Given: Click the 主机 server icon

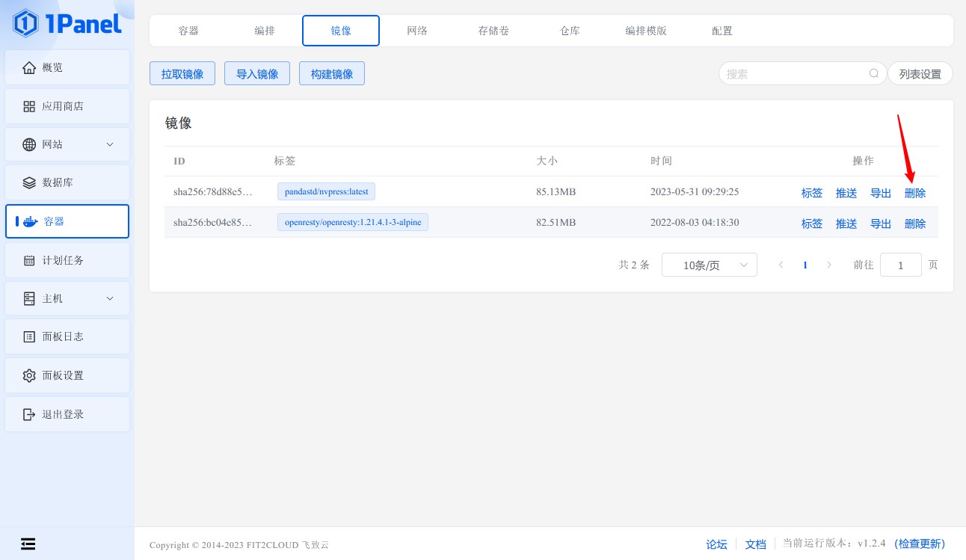Looking at the screenshot, I should tap(29, 298).
